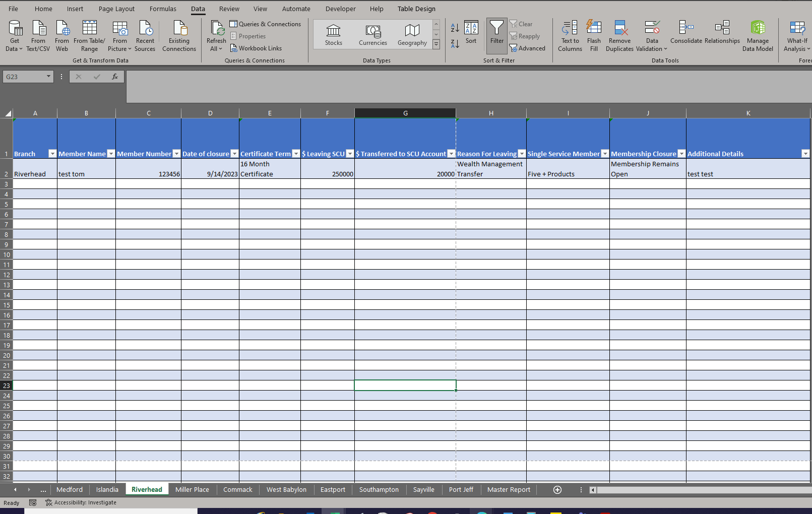Switch to Formulas ribbon tab
Screen dimensions: 812x514
tap(163, 9)
